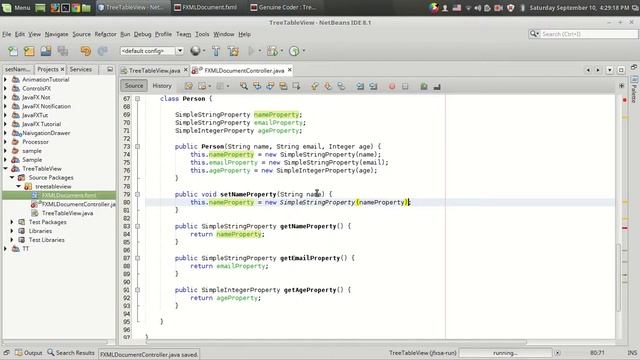Click the orange Undo arrow icon
The image size is (640, 360).
[x=86, y=51]
